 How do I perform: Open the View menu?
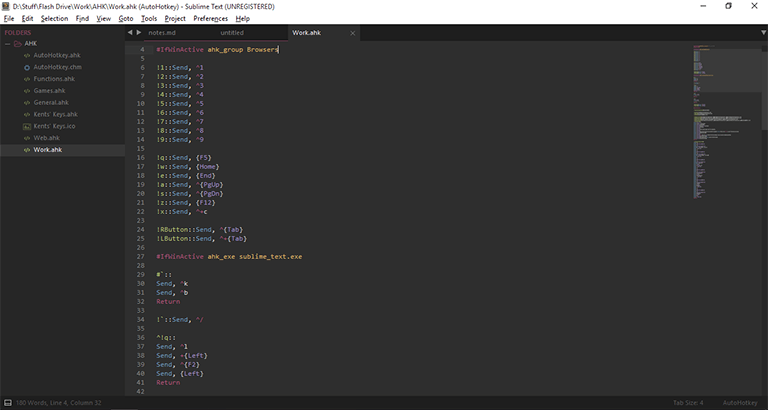tap(104, 19)
